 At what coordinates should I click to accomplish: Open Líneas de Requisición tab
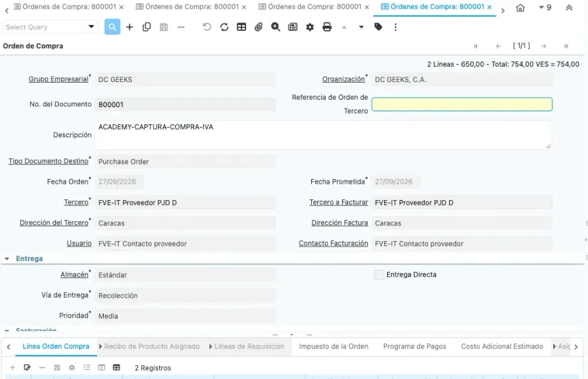coord(247,346)
